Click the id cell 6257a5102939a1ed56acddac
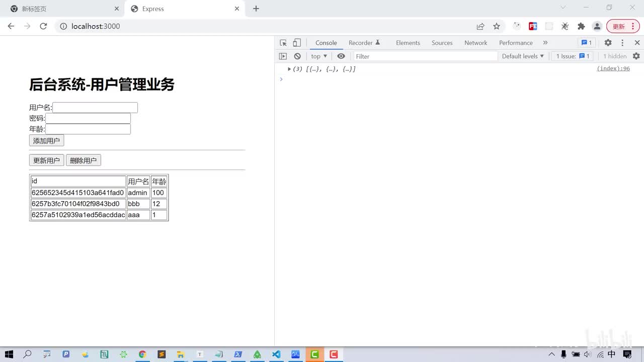Viewport: 644px width, 362px height. point(78,215)
